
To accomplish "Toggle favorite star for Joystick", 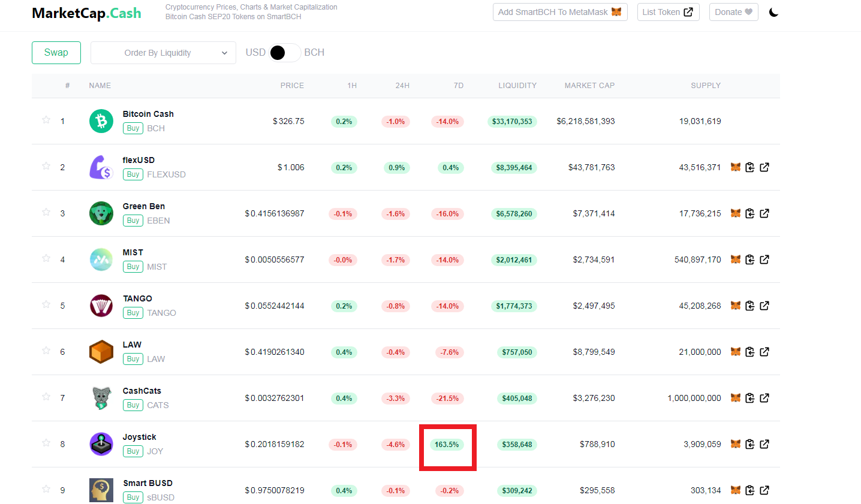I will [x=46, y=443].
